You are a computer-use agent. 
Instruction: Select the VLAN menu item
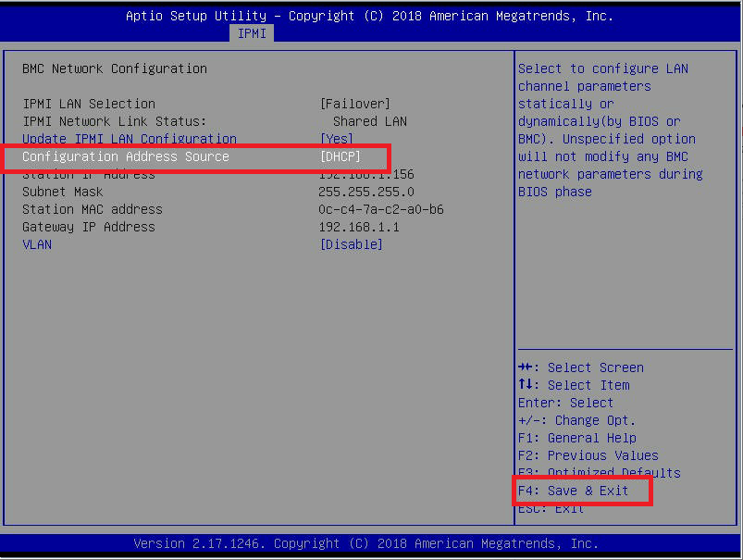pyautogui.click(x=37, y=244)
